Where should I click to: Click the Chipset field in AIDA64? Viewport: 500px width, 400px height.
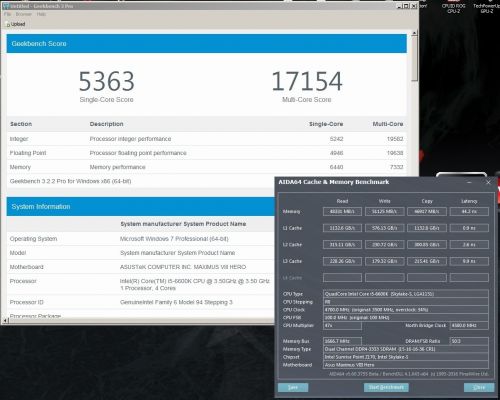406,357
